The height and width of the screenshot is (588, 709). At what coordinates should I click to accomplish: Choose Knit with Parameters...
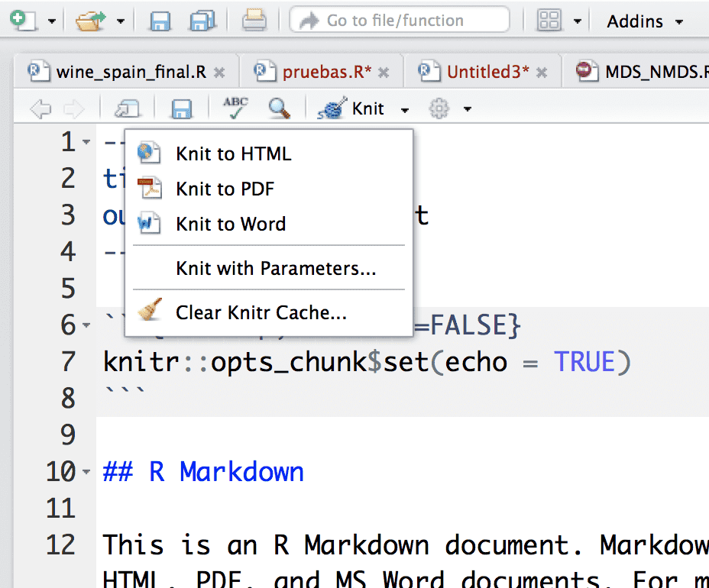[x=269, y=268]
